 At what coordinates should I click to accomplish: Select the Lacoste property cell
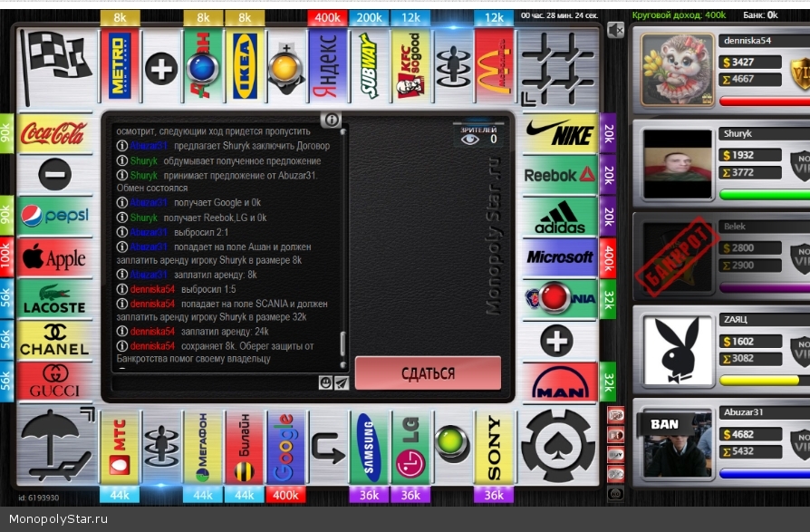pyautogui.click(x=54, y=299)
